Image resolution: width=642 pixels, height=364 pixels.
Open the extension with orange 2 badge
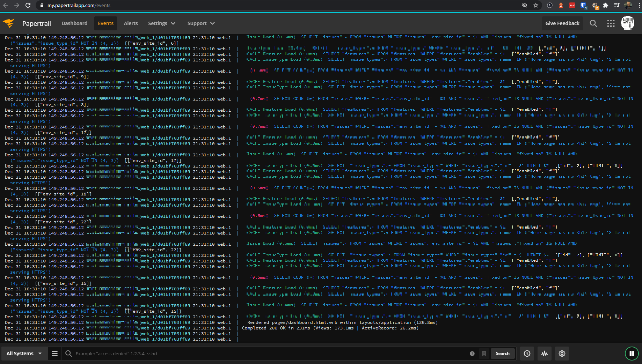click(x=595, y=6)
